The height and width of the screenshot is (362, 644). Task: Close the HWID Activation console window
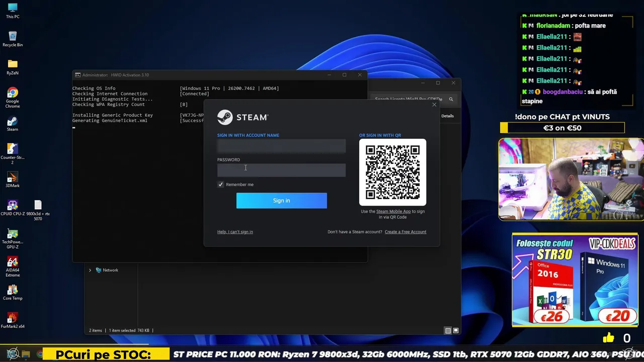pyautogui.click(x=360, y=75)
